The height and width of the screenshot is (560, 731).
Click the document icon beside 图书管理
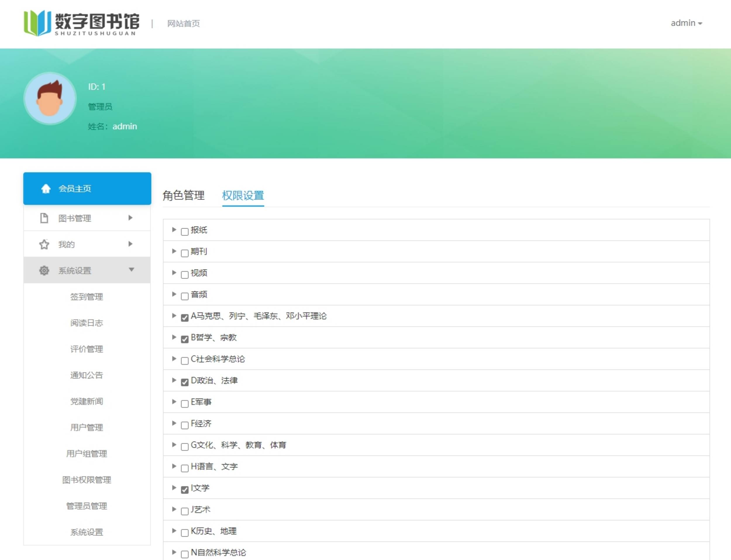pos(44,218)
